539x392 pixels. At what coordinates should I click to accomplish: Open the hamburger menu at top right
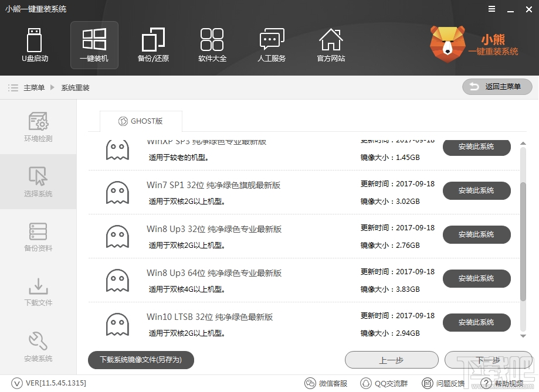click(491, 9)
